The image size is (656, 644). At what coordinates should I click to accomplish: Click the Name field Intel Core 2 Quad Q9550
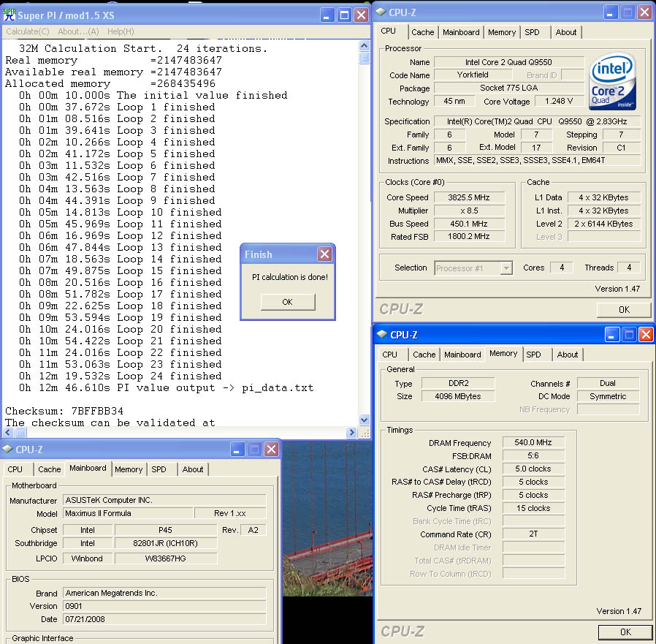(508, 62)
